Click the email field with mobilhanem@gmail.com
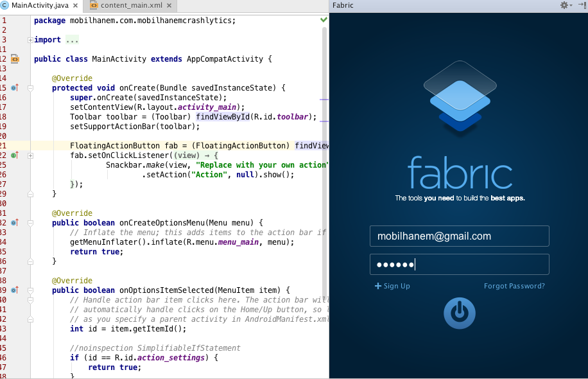This screenshot has width=588, height=379. point(459,236)
